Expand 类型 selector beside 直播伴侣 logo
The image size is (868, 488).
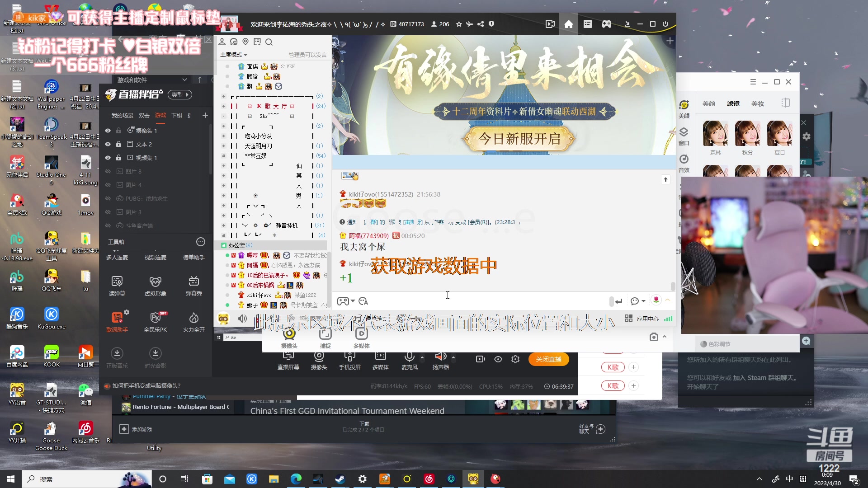180,95
